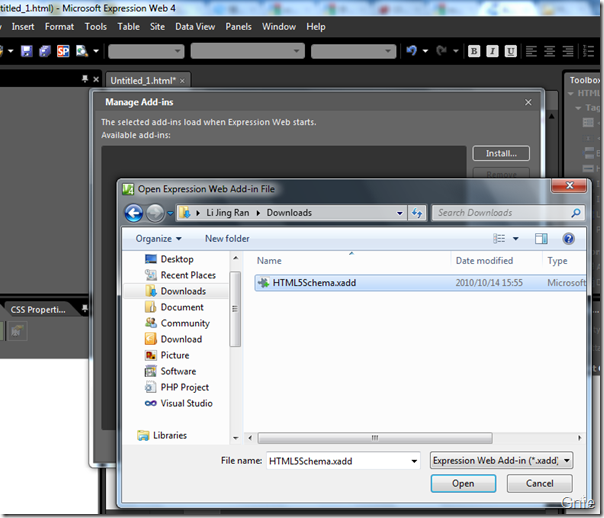604x518 pixels.
Task: Select Downloads in navigation pane
Action: pyautogui.click(x=176, y=291)
